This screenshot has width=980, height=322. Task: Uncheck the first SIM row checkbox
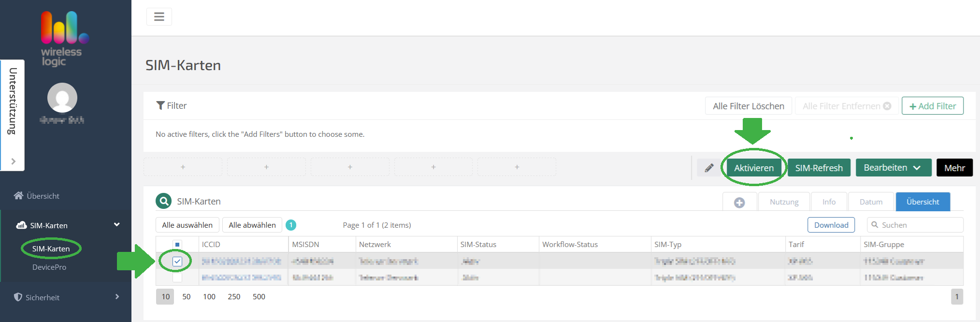(x=177, y=261)
